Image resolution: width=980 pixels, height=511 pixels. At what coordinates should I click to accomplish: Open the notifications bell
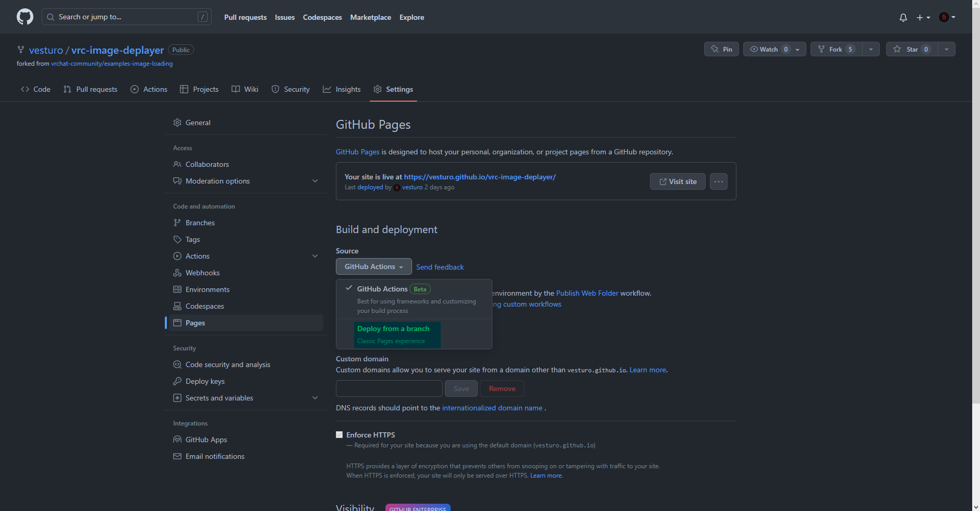[903, 17]
